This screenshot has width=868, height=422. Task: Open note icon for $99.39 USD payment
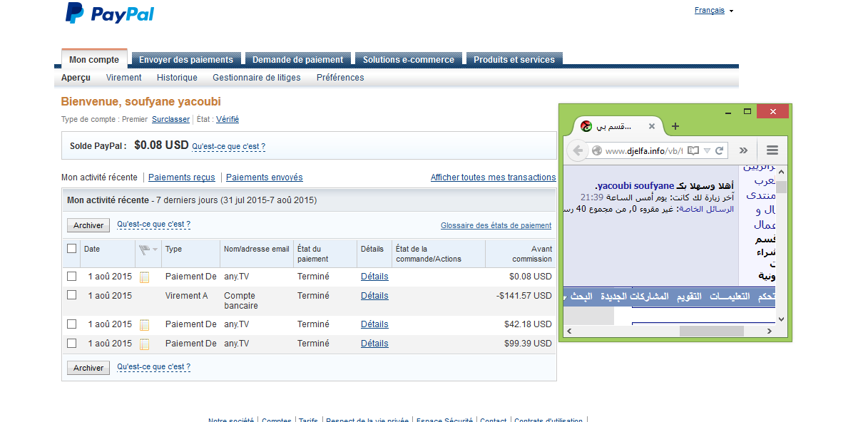coord(145,344)
